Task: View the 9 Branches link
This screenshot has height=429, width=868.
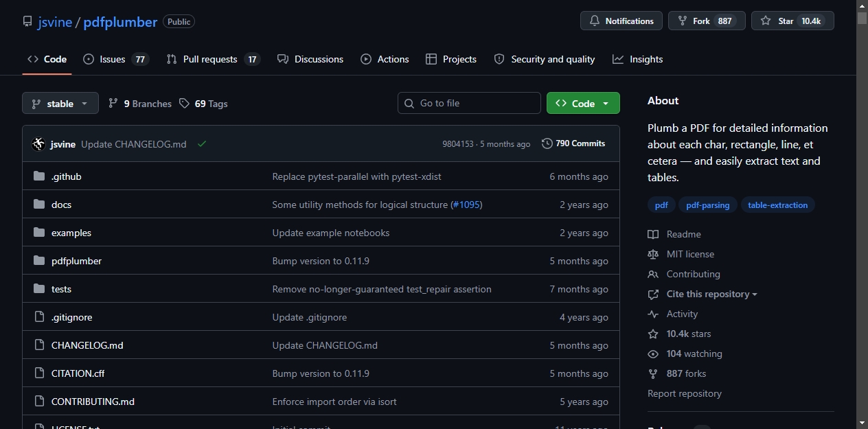Action: click(x=140, y=104)
